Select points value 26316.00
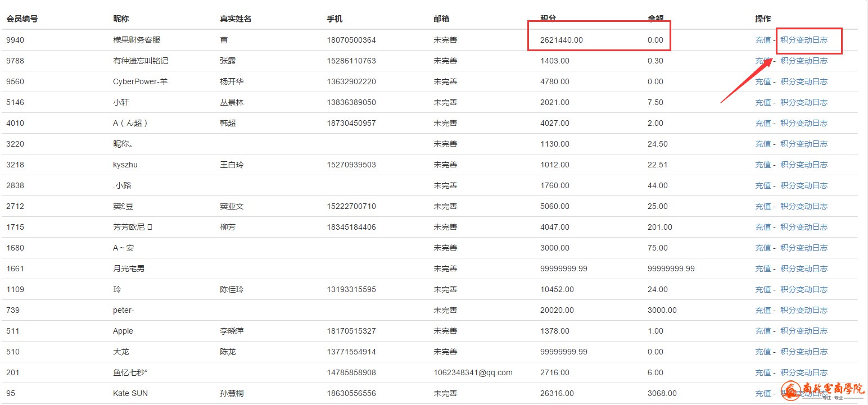The image size is (868, 405). tap(557, 393)
